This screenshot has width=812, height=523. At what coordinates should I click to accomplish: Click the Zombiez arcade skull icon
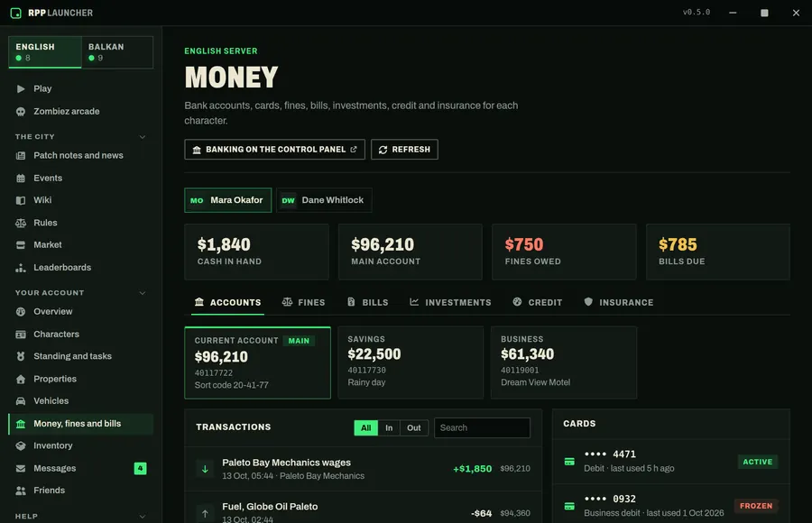[x=21, y=111]
